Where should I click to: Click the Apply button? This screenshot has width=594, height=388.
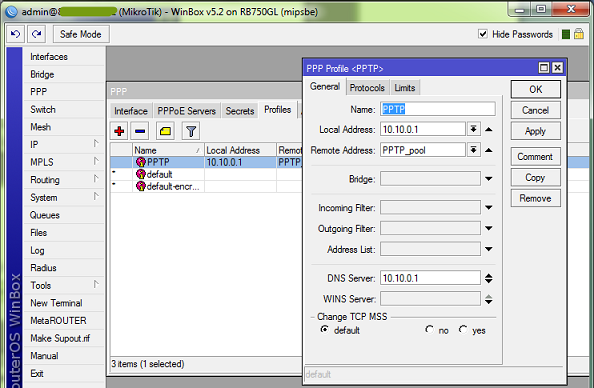[535, 131]
